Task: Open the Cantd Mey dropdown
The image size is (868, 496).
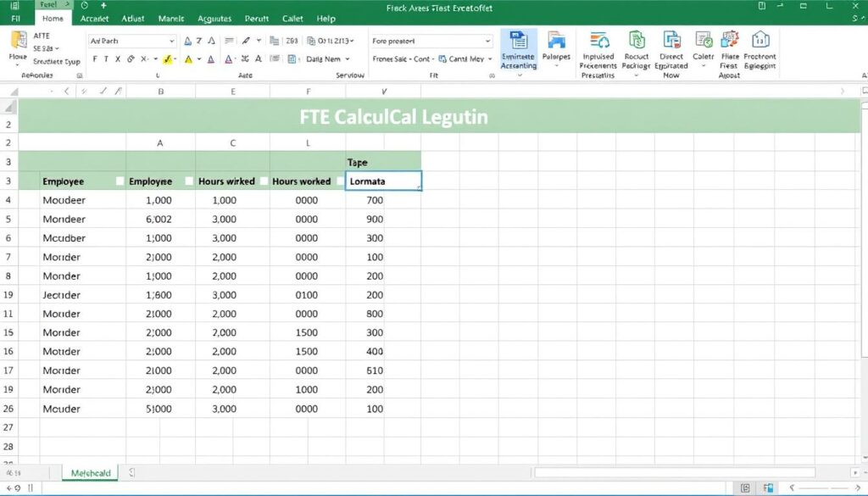Action: tap(490, 59)
